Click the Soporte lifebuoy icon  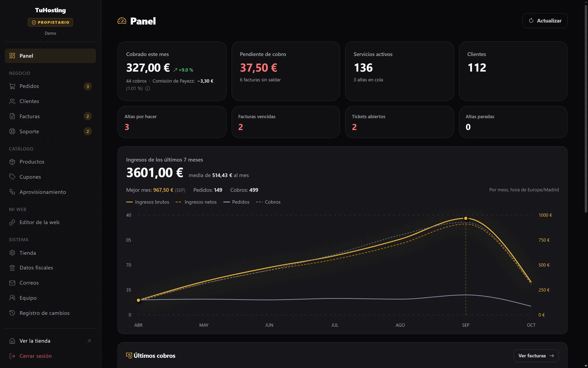tap(12, 131)
